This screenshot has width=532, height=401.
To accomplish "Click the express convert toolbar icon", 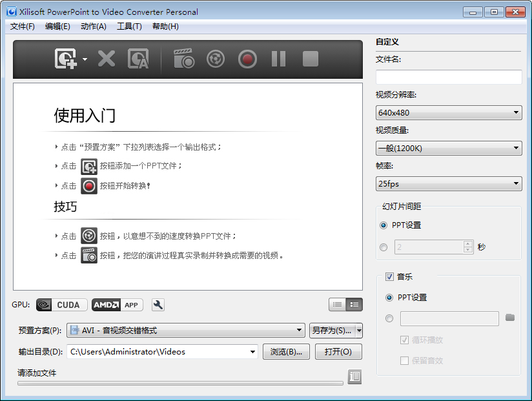I will (x=216, y=59).
